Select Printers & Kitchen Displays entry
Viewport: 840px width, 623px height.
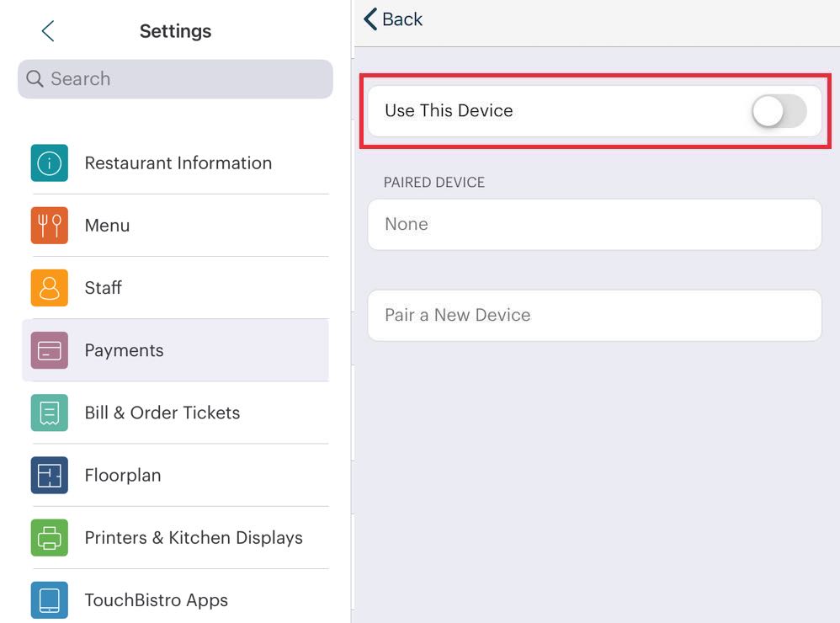194,537
